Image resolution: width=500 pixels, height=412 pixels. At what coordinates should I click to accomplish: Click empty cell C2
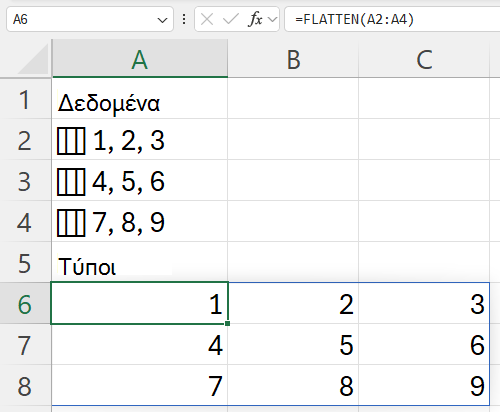coord(424,140)
